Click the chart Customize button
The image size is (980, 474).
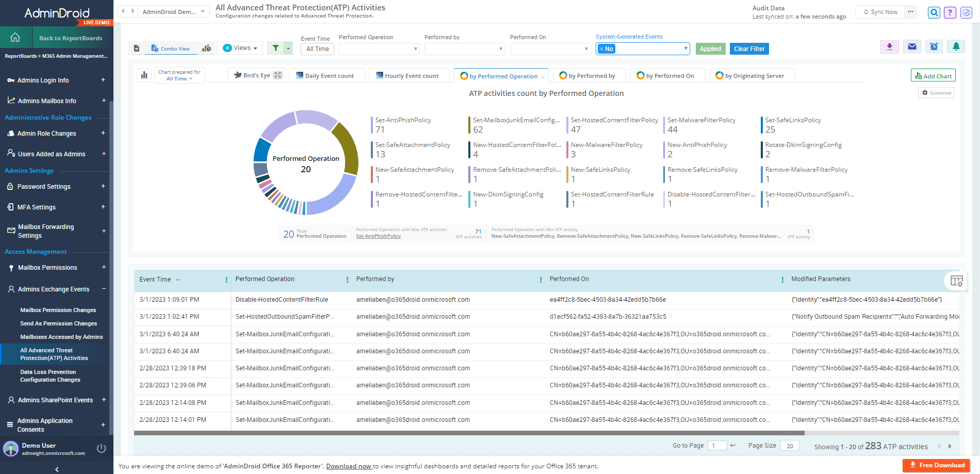tap(936, 92)
